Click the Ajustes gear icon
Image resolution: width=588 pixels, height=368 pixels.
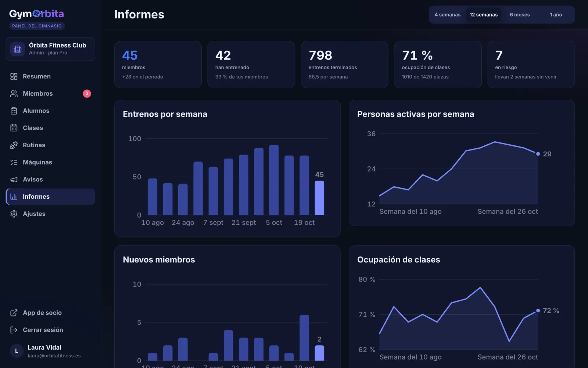[14, 214]
